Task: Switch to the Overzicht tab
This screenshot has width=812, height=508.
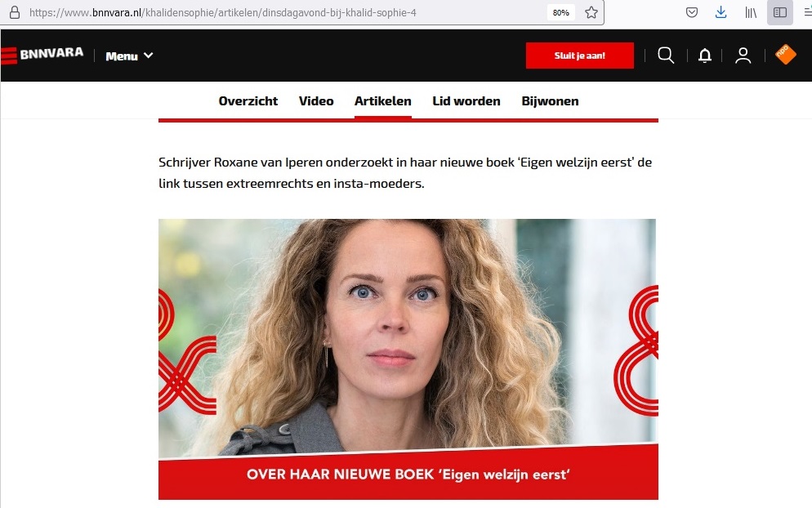Action: 248,101
